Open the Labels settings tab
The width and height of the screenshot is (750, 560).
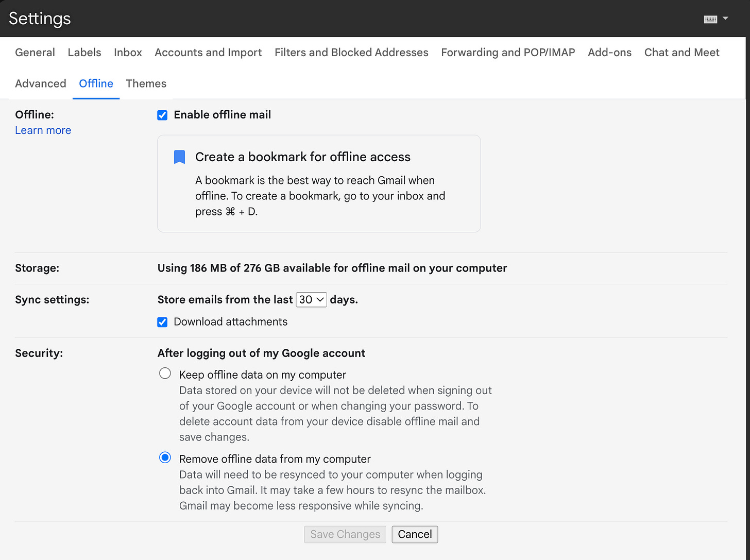coord(84,53)
